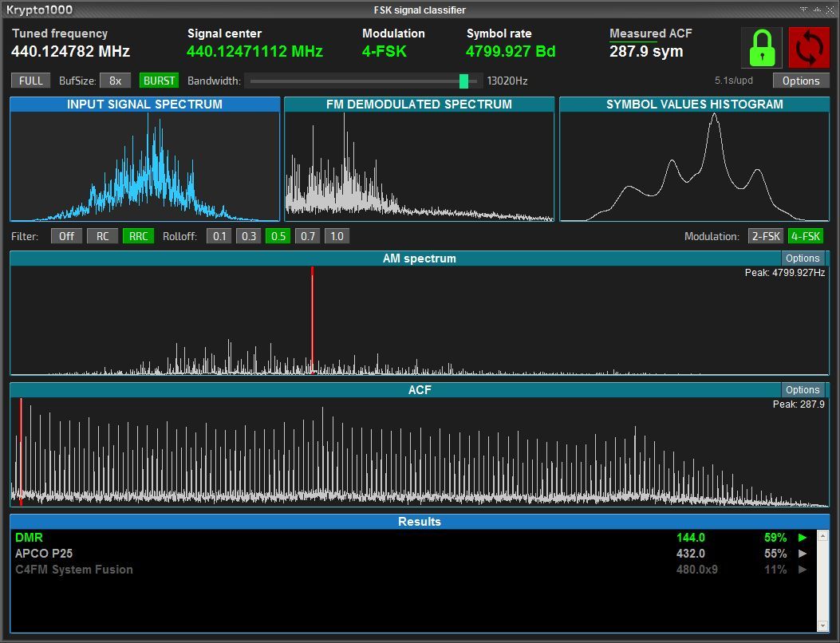Set rolloff to 0.3

pyautogui.click(x=249, y=236)
